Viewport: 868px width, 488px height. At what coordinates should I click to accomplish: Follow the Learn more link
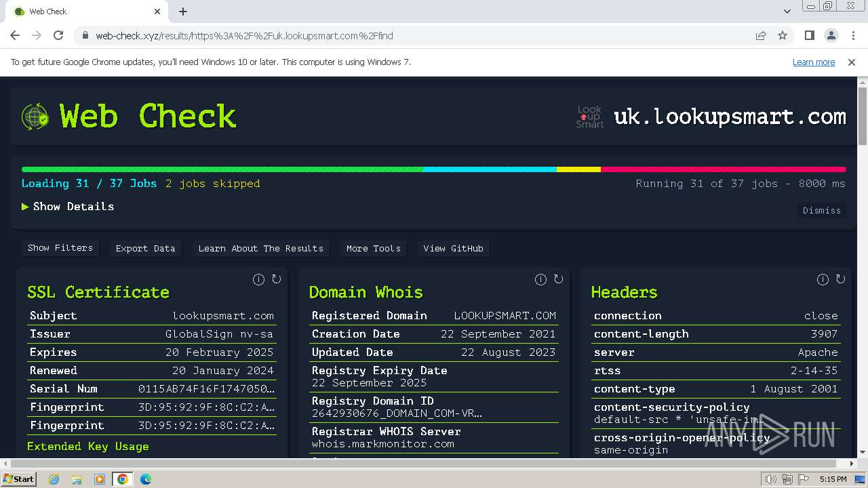point(814,62)
